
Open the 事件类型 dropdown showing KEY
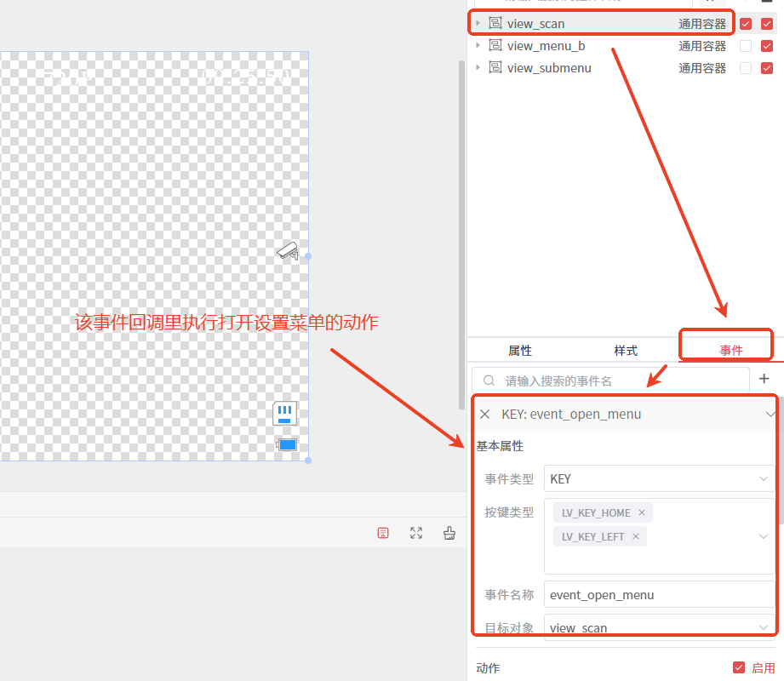coord(659,479)
